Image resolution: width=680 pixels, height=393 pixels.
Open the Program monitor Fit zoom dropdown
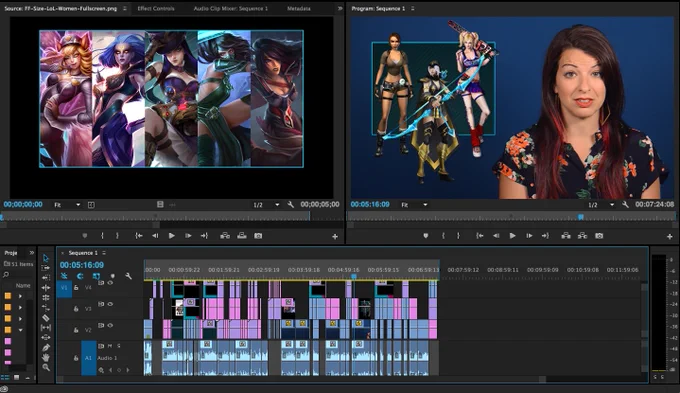(414, 204)
